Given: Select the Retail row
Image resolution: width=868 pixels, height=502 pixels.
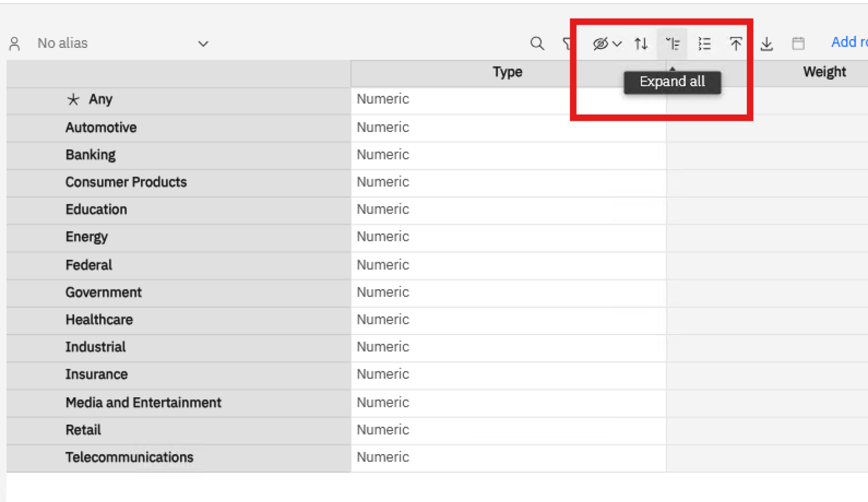Looking at the screenshot, I should [179, 430].
